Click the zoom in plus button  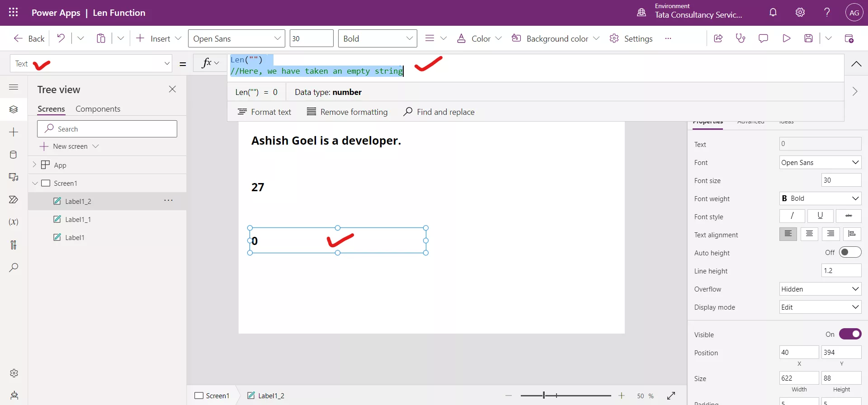[622, 396]
